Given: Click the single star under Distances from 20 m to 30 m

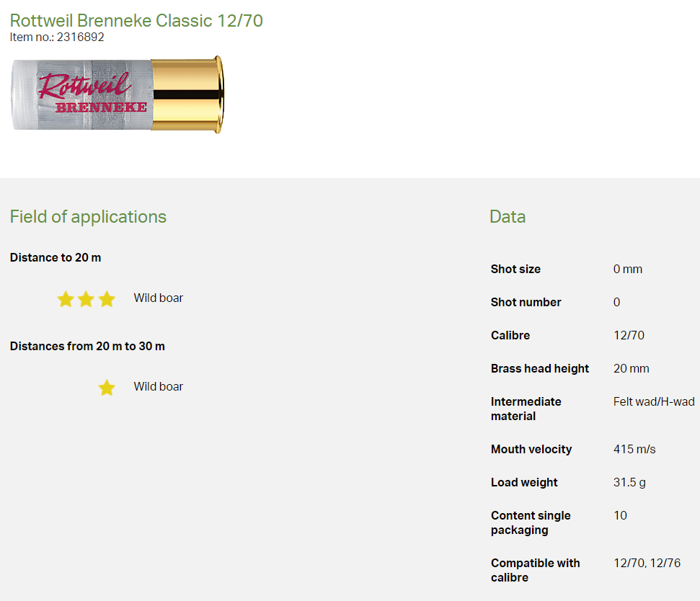Looking at the screenshot, I should [x=107, y=388].
